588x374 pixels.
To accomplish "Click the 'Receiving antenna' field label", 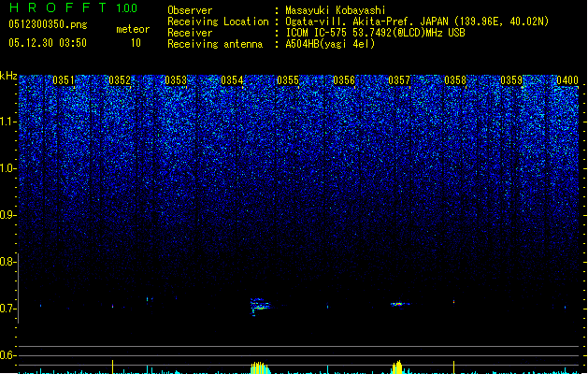I will click(215, 44).
